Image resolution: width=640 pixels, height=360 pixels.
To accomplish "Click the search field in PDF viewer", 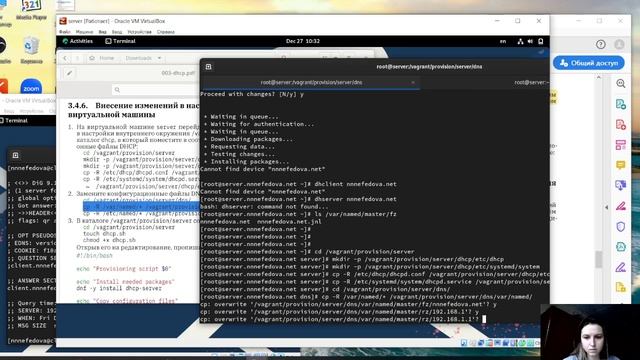I will point(157,90).
